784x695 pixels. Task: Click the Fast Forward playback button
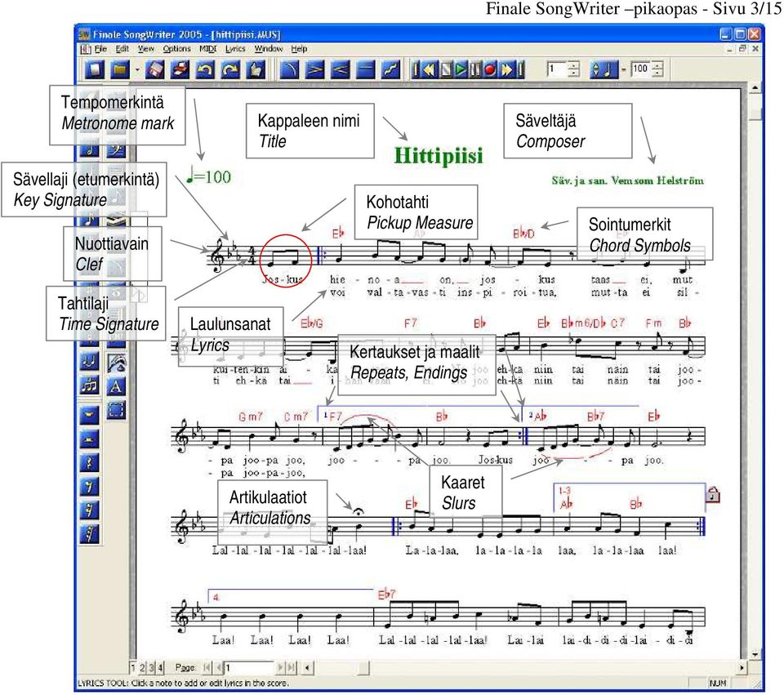506,69
